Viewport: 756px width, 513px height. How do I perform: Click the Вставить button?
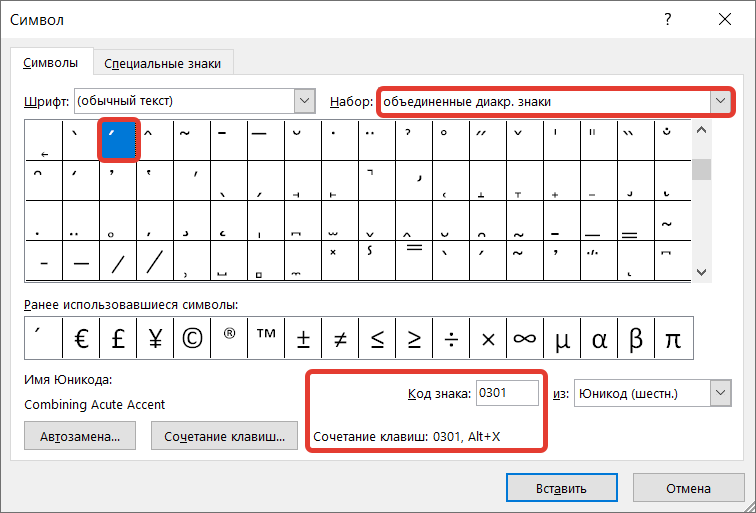562,488
